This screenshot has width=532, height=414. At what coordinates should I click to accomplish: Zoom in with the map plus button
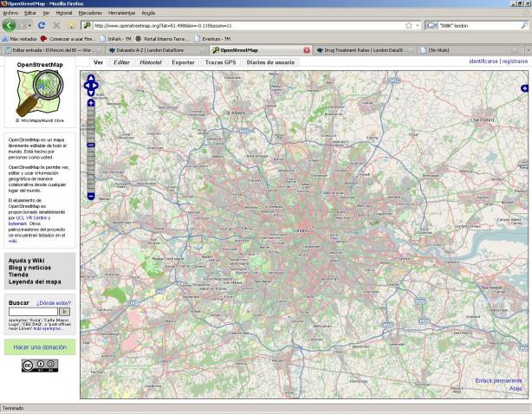91,103
